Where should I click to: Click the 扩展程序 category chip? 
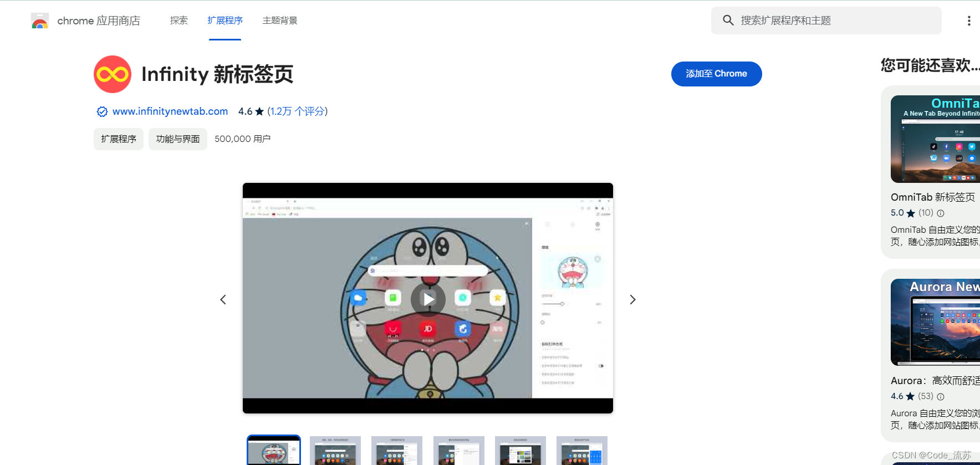pyautogui.click(x=119, y=139)
